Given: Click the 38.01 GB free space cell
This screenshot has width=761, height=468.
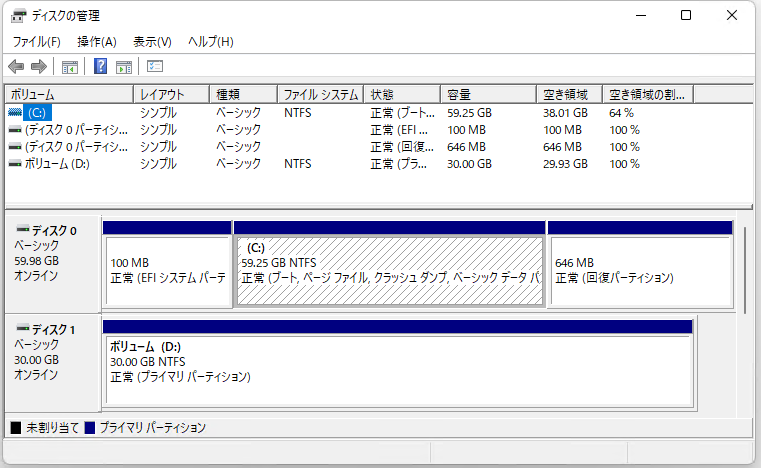Looking at the screenshot, I should tap(565, 113).
